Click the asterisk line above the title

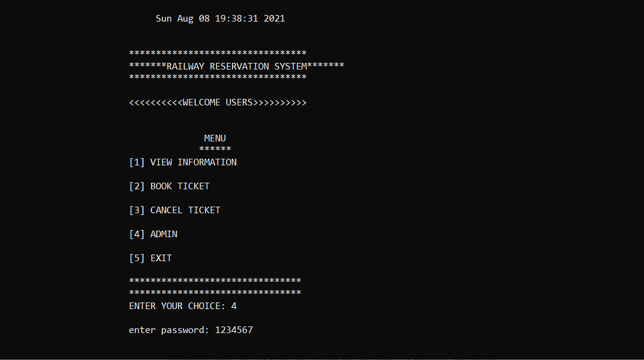pyautogui.click(x=217, y=54)
